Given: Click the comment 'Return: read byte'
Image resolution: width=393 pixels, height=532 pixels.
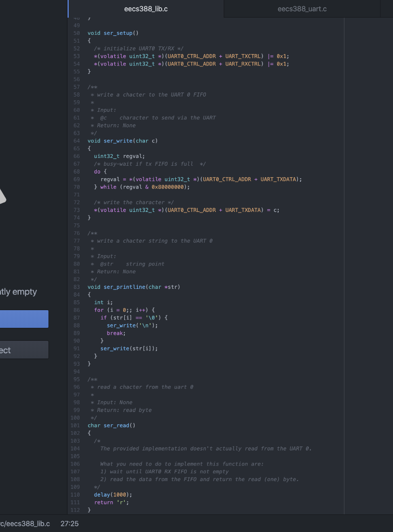Looking at the screenshot, I should click(121, 410).
